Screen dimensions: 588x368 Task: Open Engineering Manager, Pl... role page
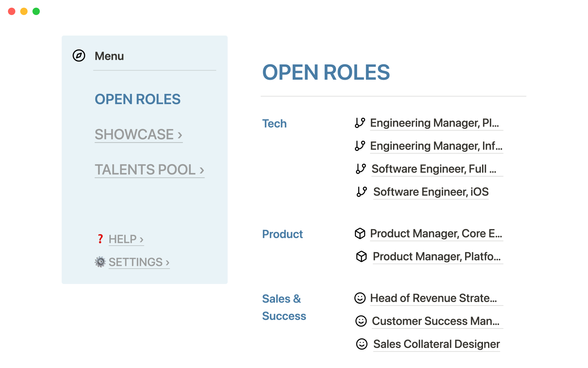434,123
